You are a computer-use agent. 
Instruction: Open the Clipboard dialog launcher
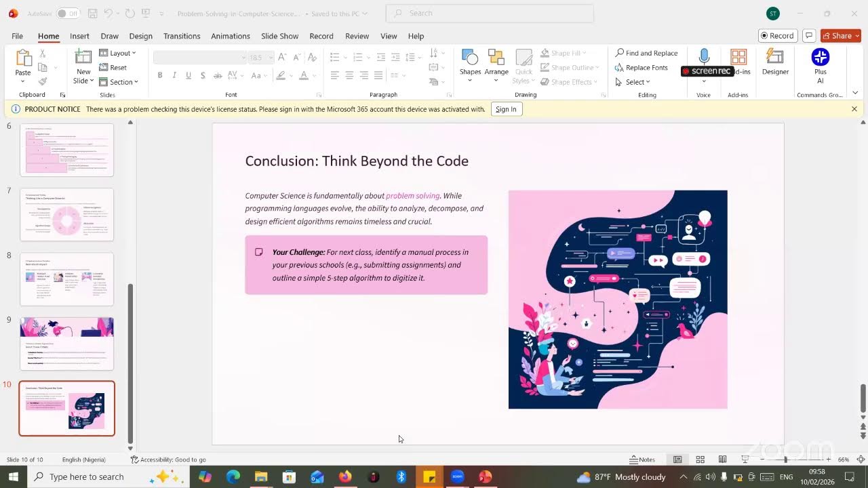pyautogui.click(x=62, y=95)
